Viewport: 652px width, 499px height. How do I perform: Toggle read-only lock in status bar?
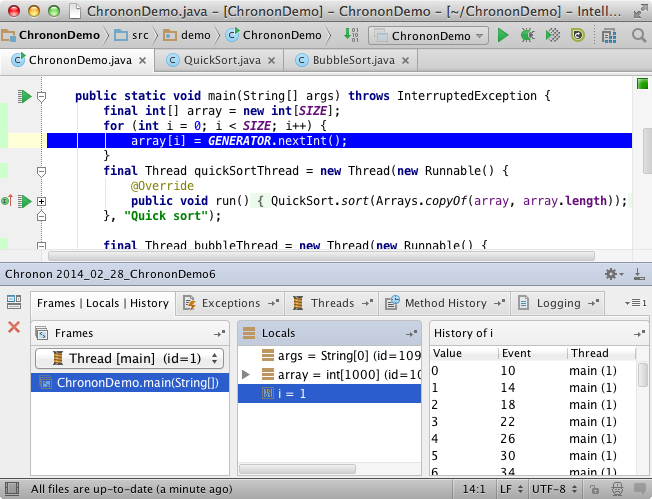597,489
